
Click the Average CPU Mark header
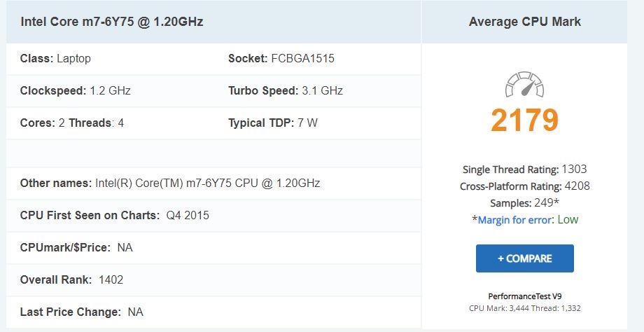click(524, 21)
